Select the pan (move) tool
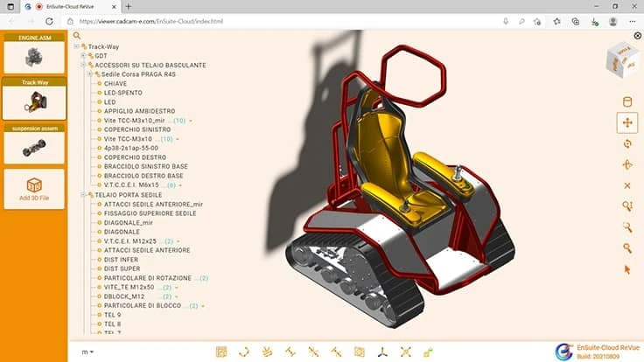This screenshot has width=644, height=362. (626, 123)
